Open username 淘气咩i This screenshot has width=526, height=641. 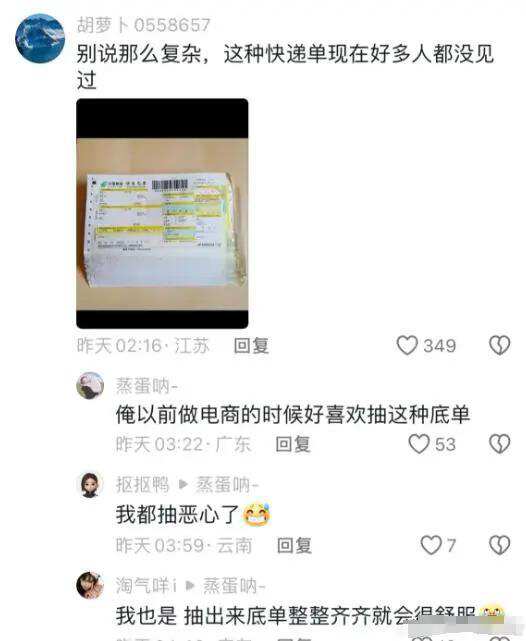click(x=146, y=585)
